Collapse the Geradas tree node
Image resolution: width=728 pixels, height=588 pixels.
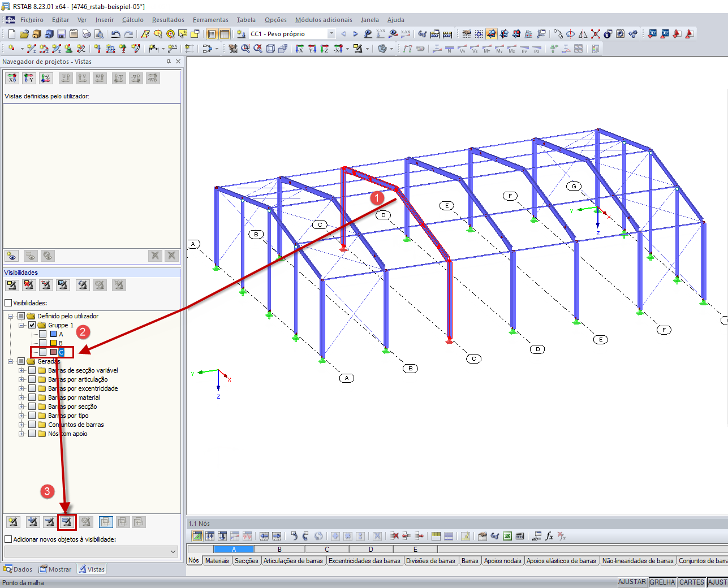[x=11, y=361]
